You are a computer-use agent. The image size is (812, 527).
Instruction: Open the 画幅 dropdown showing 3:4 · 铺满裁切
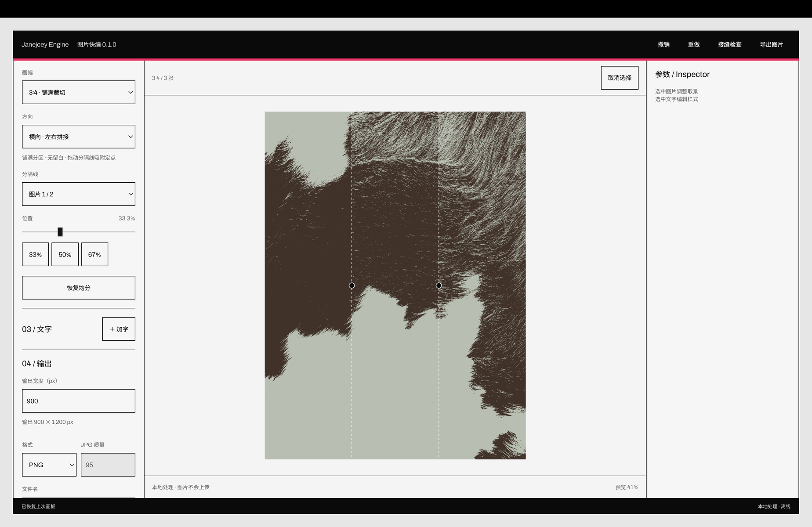click(79, 92)
